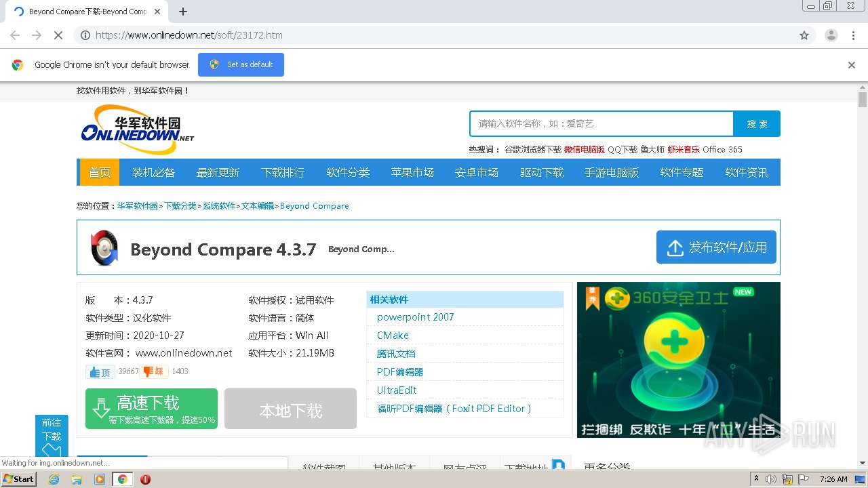This screenshot has width=868, height=488.
Task: Open the 驱动下载 navigation item
Action: [x=542, y=172]
